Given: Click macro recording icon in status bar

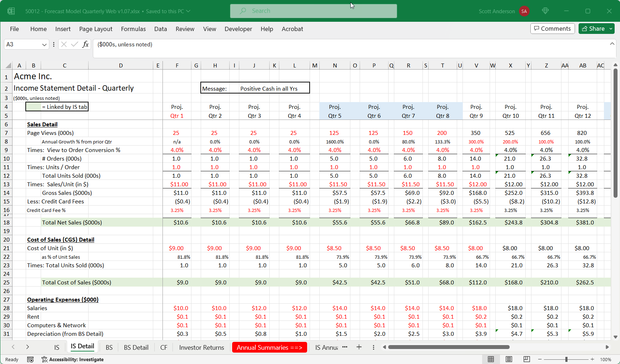Looking at the screenshot, I should click(x=30, y=359).
